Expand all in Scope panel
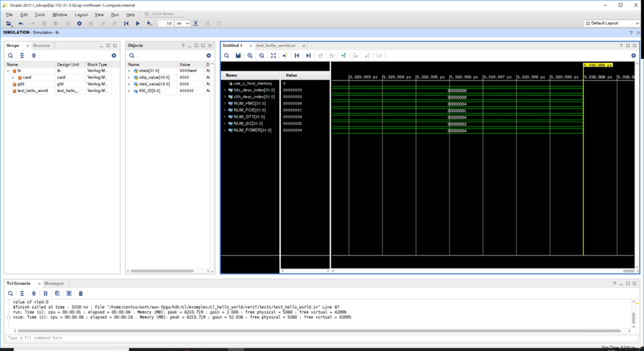644x351 pixels. point(34,55)
